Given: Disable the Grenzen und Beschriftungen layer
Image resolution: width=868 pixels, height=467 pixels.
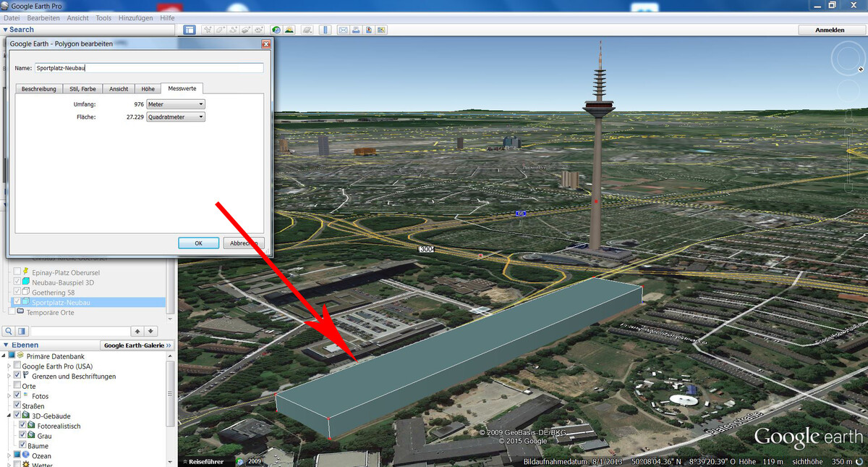Looking at the screenshot, I should click(x=17, y=376).
